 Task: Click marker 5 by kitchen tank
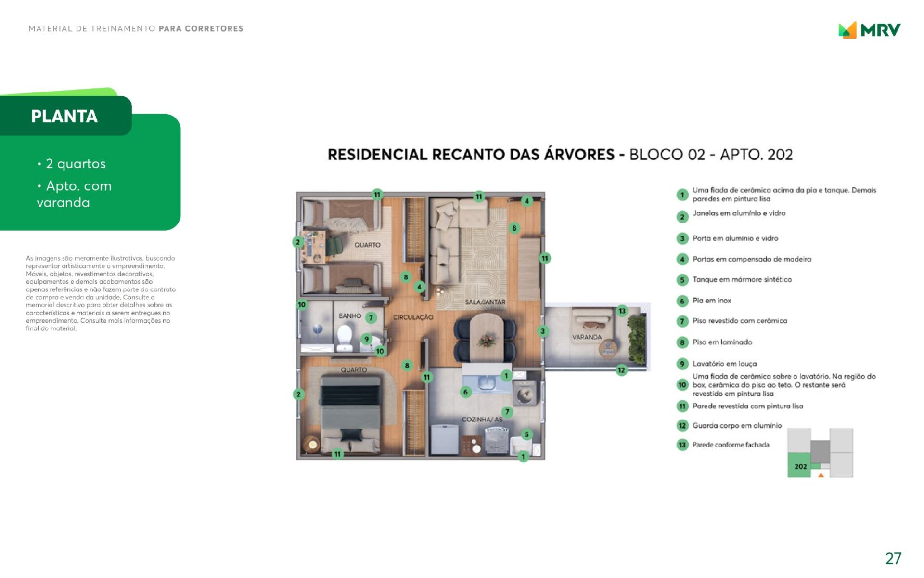point(526,434)
